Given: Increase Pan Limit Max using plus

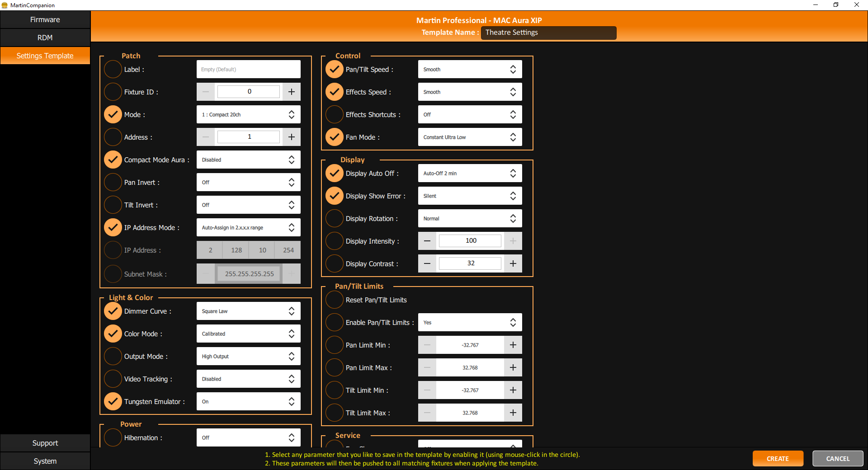Looking at the screenshot, I should (513, 367).
